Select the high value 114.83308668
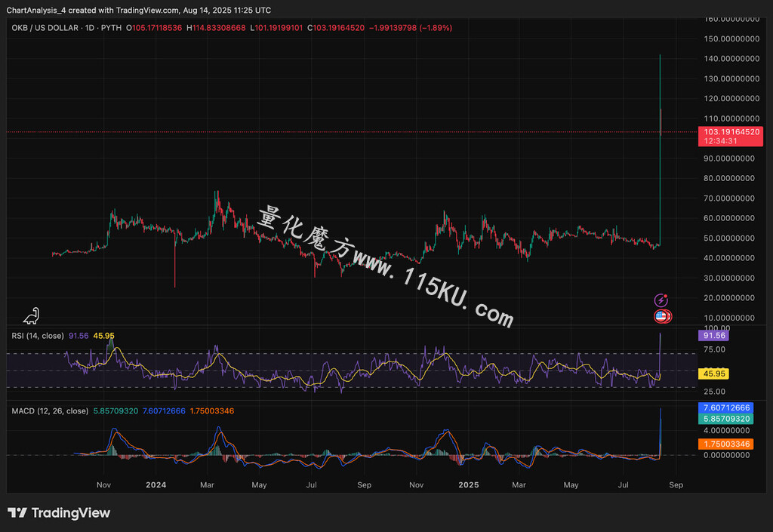This screenshot has width=773, height=532. coord(219,28)
